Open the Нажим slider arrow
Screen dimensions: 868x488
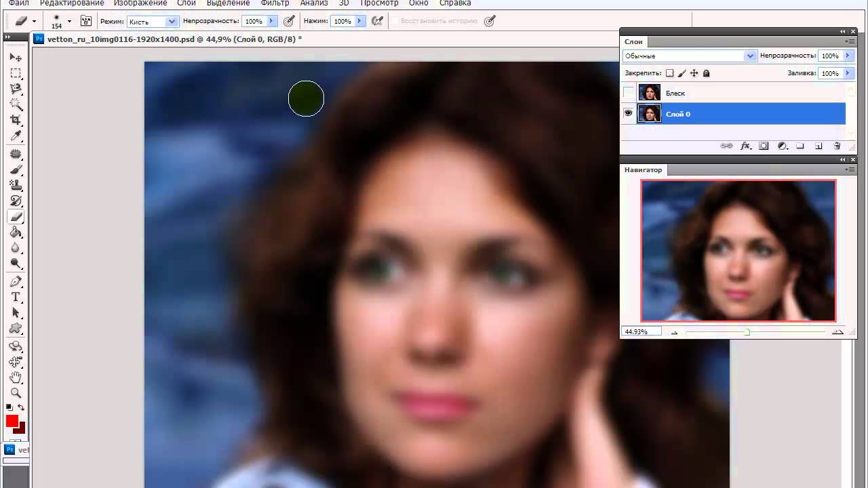tap(359, 21)
